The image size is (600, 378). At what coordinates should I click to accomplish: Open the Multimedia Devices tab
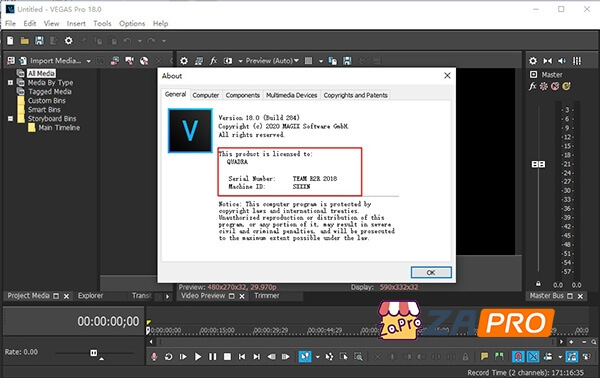292,95
